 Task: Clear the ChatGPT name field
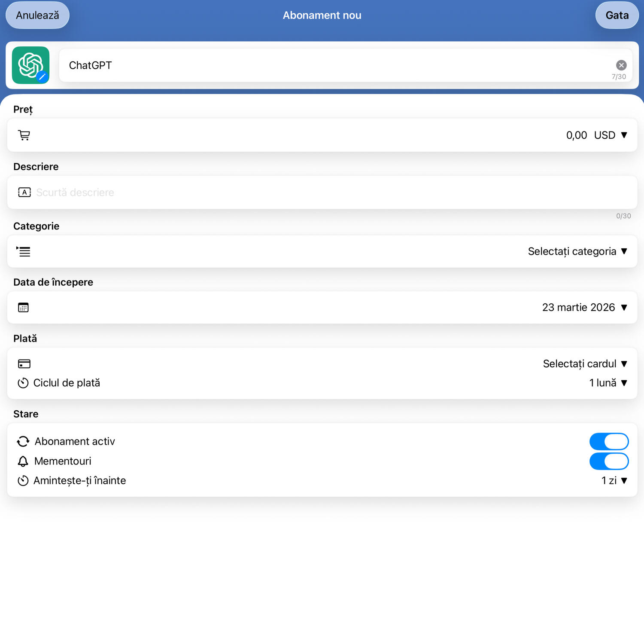point(621,65)
